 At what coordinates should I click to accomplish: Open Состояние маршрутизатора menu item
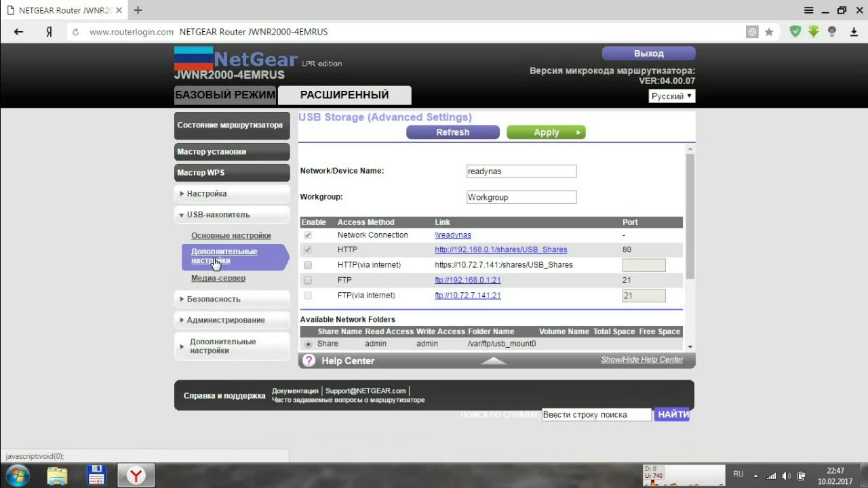pos(232,125)
